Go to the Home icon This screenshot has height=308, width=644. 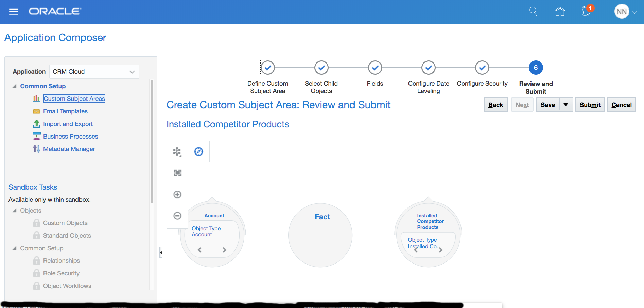coord(560,12)
